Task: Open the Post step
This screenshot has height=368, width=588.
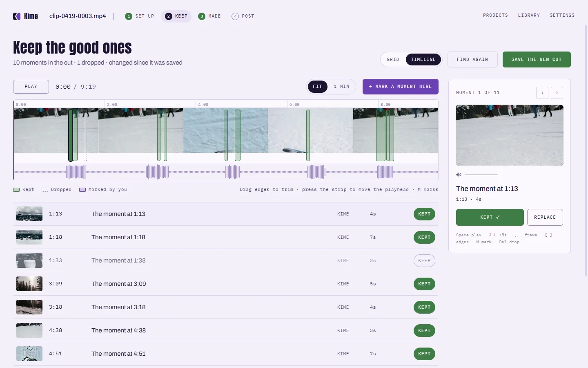Action: pyautogui.click(x=243, y=16)
